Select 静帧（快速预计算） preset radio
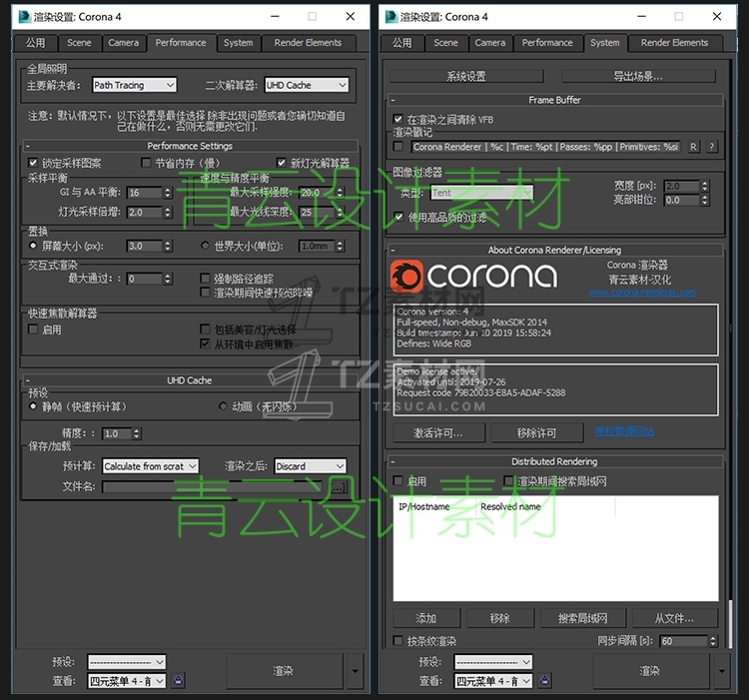Screen dimensions: 749x700 point(33,406)
